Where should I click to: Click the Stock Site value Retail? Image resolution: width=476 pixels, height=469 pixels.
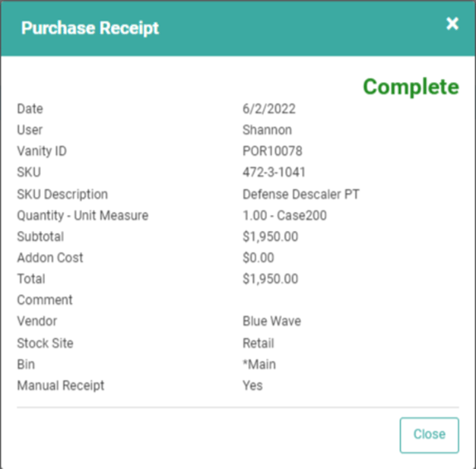point(259,343)
